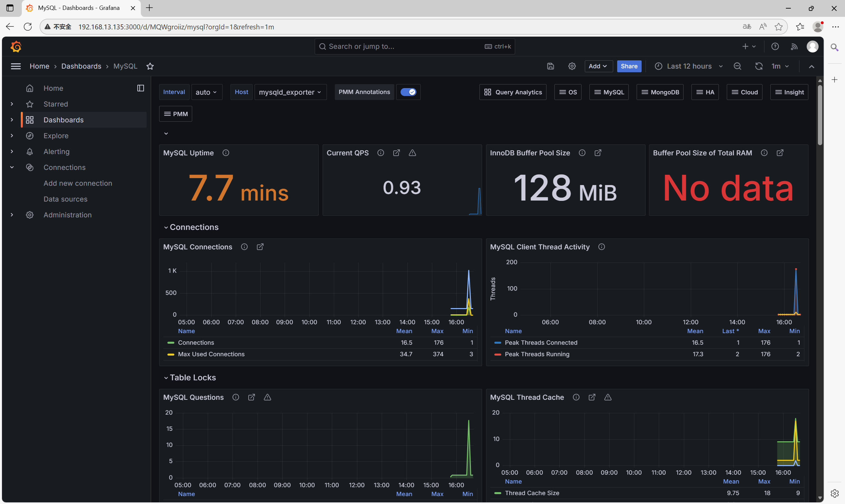The height and width of the screenshot is (504, 845).
Task: Toggle PMM Annotations switch off
Action: pos(408,92)
